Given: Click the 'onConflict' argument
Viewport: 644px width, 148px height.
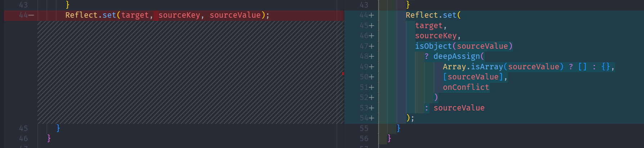Looking at the screenshot, I should click(x=466, y=87).
